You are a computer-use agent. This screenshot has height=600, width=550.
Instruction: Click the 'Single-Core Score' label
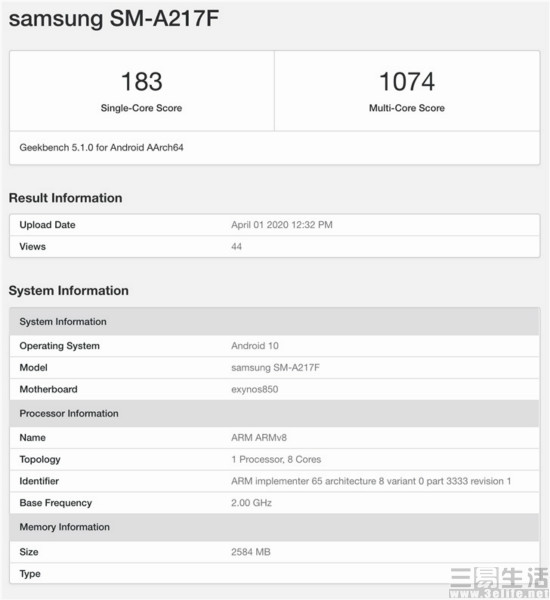point(141,108)
